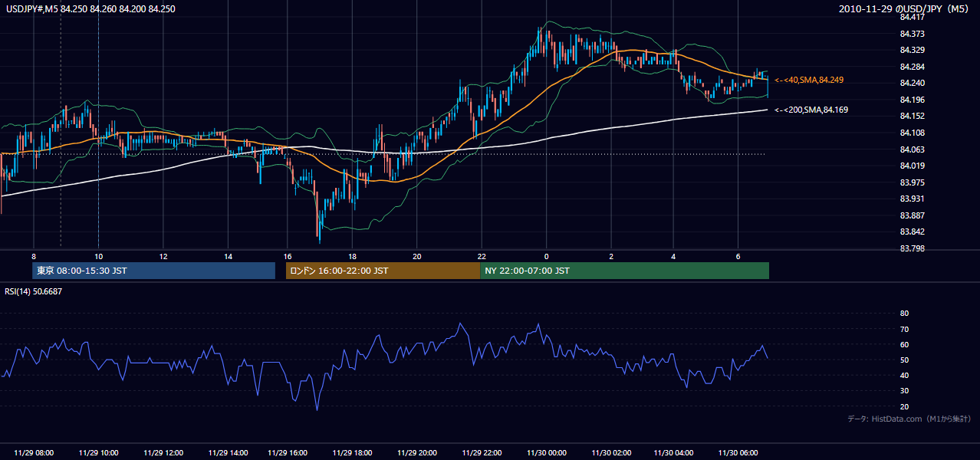
Task: Click the 11/29 20:00 time label
Action: coord(416,453)
